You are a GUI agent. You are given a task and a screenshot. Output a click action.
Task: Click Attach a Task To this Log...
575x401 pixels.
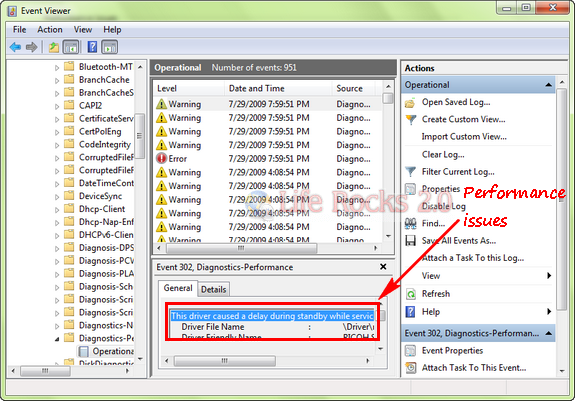point(473,258)
